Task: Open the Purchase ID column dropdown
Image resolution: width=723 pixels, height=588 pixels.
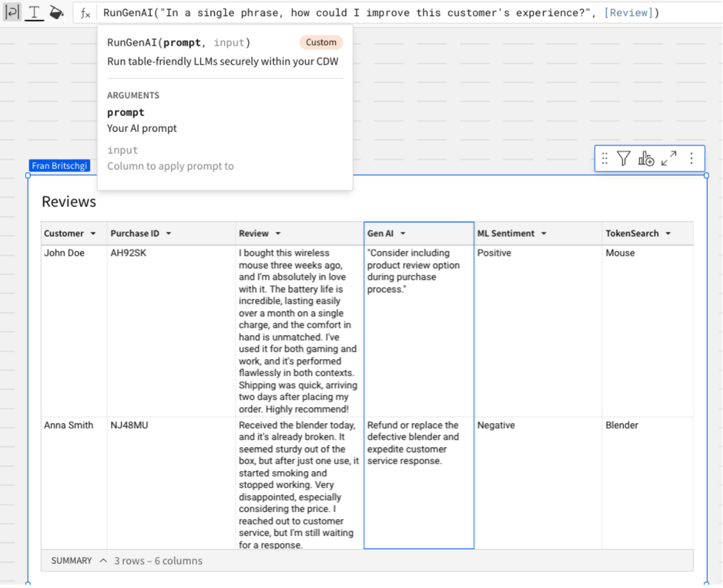Action: coord(169,233)
